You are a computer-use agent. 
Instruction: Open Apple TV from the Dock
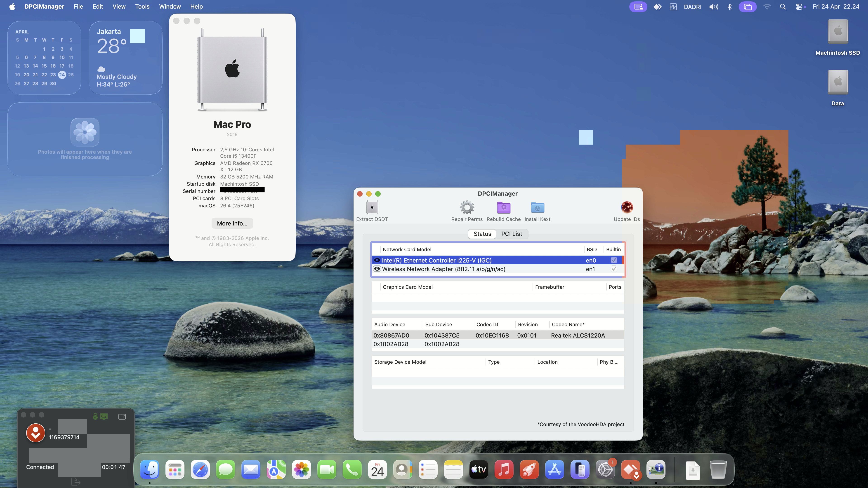pos(479,469)
